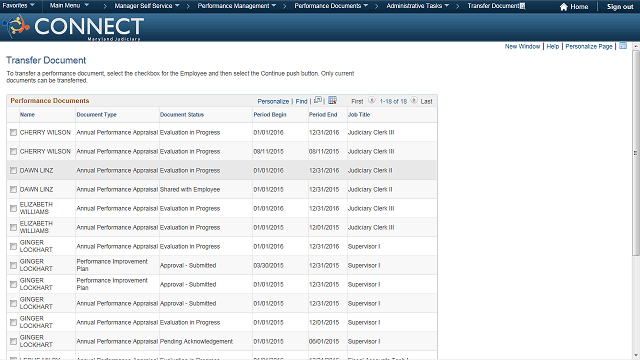The height and width of the screenshot is (360, 640).
Task: Click icon after Transfer Document breadcrumb
Action: point(522,6)
